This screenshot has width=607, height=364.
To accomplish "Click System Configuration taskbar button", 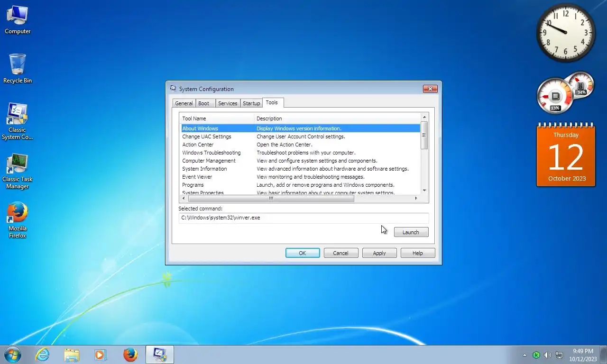I will pyautogui.click(x=160, y=355).
